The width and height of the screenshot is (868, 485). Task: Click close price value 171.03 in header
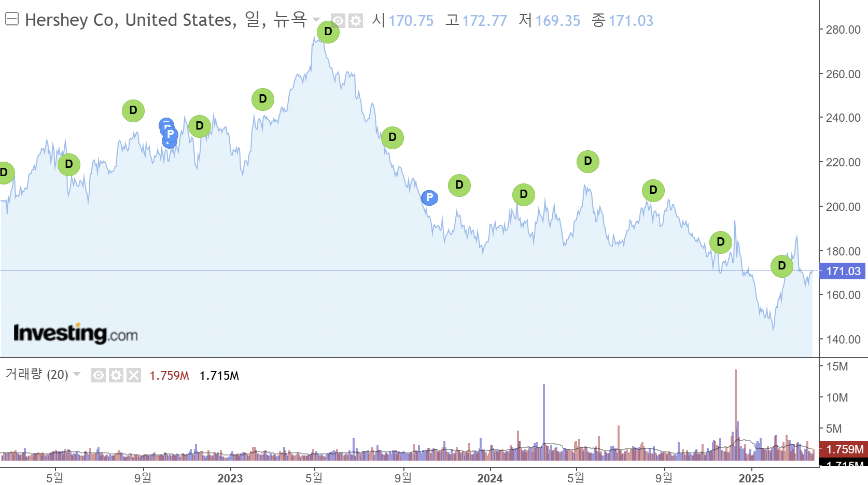(631, 21)
